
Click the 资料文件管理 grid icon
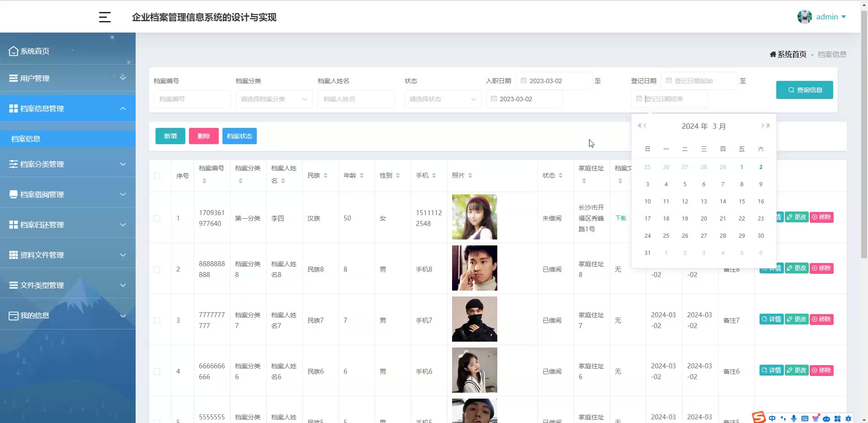click(14, 255)
